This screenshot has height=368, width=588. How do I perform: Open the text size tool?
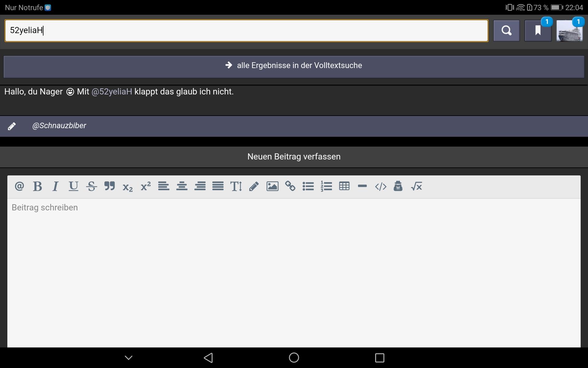(236, 186)
